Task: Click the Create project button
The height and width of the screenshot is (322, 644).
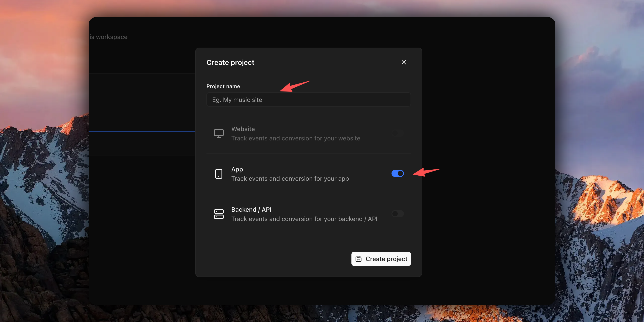Action: [x=381, y=259]
